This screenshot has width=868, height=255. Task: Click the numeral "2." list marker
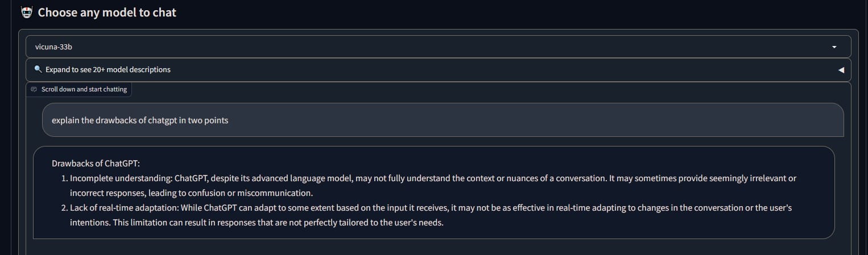(x=64, y=208)
